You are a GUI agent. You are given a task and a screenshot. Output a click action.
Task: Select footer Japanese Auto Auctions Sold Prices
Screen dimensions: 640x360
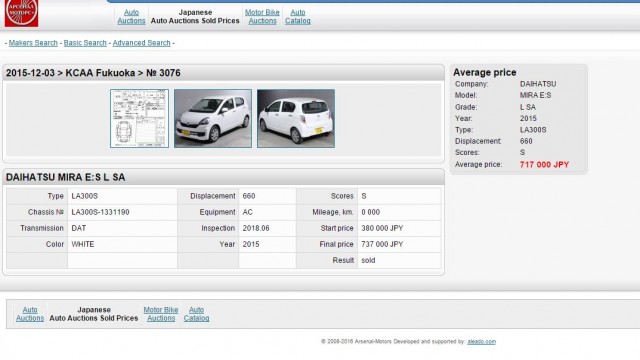94,314
